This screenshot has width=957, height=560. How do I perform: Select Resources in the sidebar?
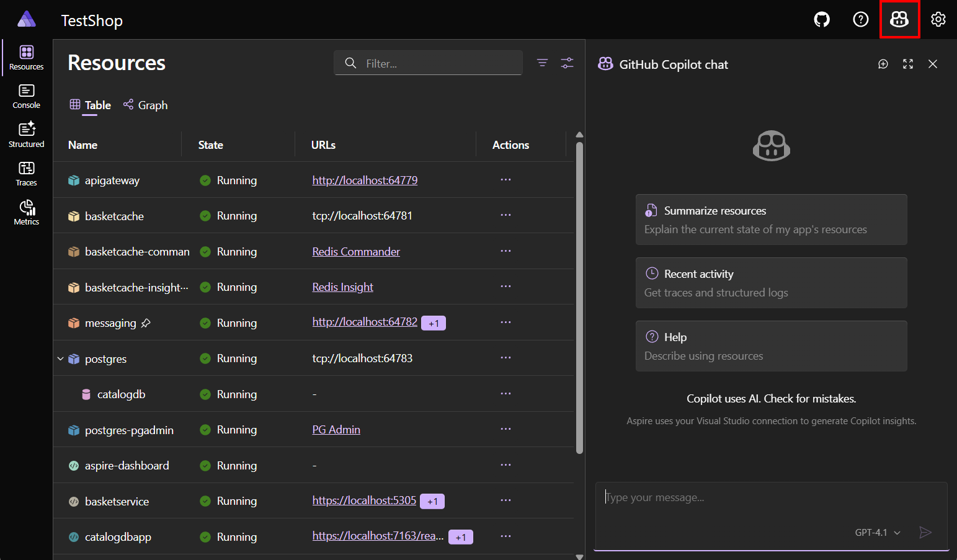pos(25,57)
